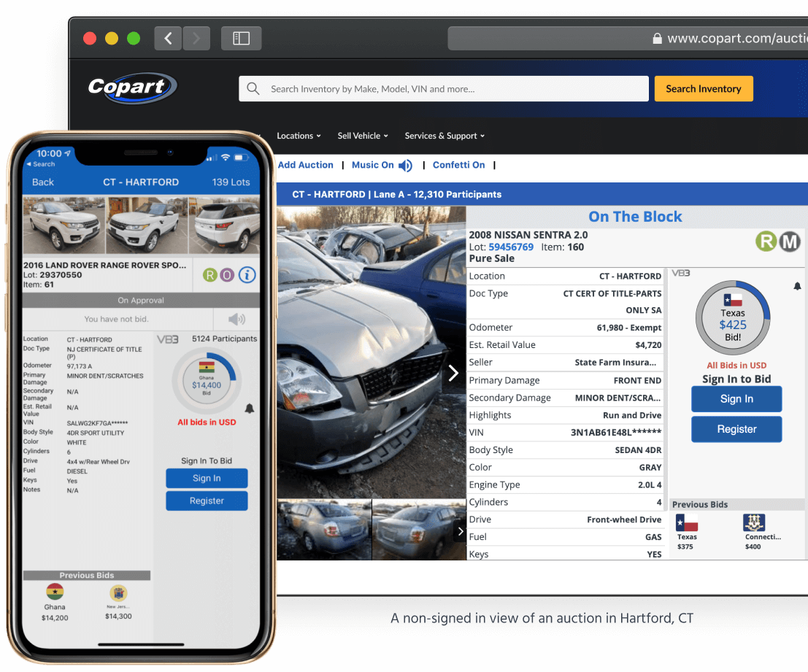This screenshot has height=672, width=808.
Task: Click the bell icon beside the Texas bid dial
Action: pos(797,286)
